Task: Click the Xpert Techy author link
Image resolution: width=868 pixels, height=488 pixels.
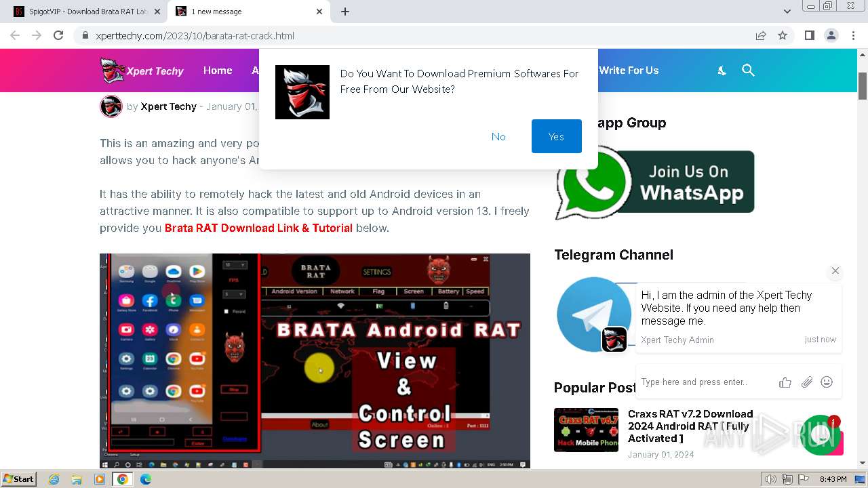Action: click(x=168, y=106)
